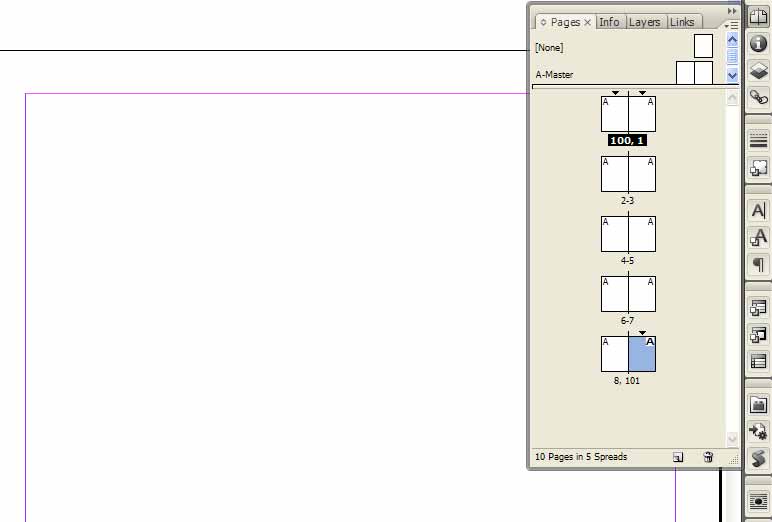
Task: Select page 100 thumbnail in first spread
Action: [x=614, y=114]
